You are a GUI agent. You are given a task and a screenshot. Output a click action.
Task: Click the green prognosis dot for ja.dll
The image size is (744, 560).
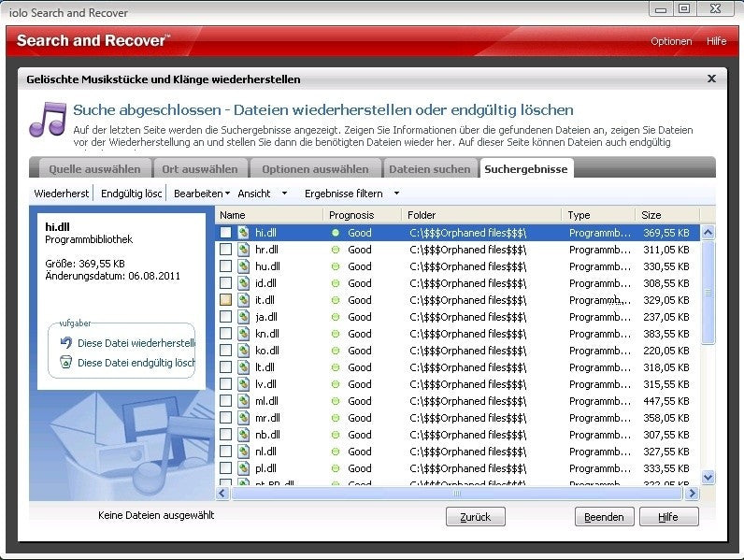coord(336,317)
